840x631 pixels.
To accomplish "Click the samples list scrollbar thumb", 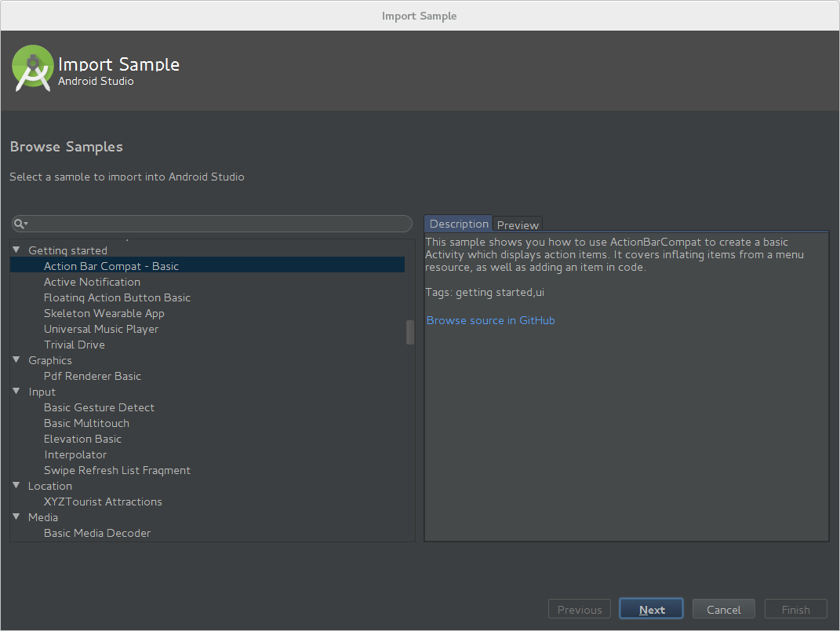I will click(410, 333).
